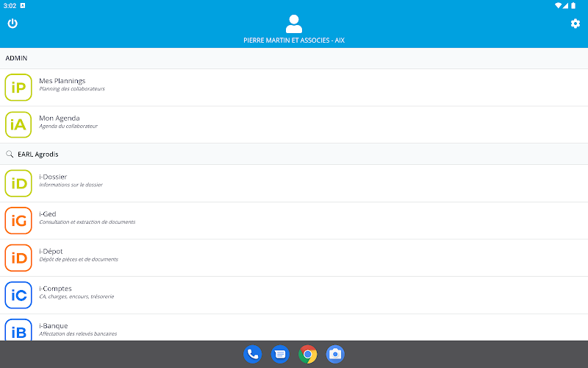Click 'Dépôt de pièces et de documents' subtitle
The height and width of the screenshot is (368, 588).
click(x=79, y=259)
